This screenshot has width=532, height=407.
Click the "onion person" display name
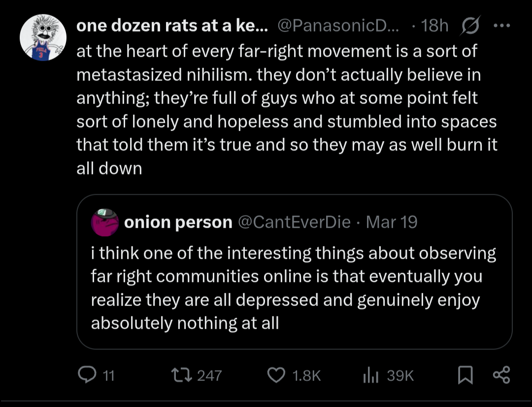(x=178, y=222)
